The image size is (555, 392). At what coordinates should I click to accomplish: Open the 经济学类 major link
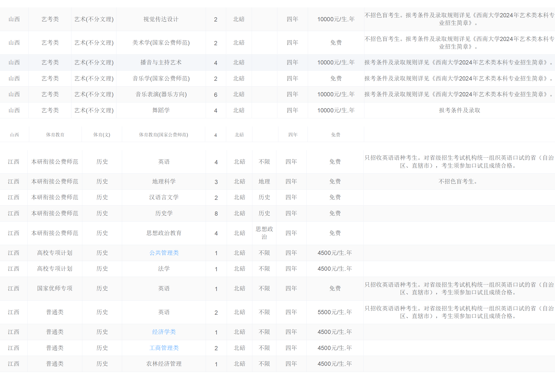point(164,332)
